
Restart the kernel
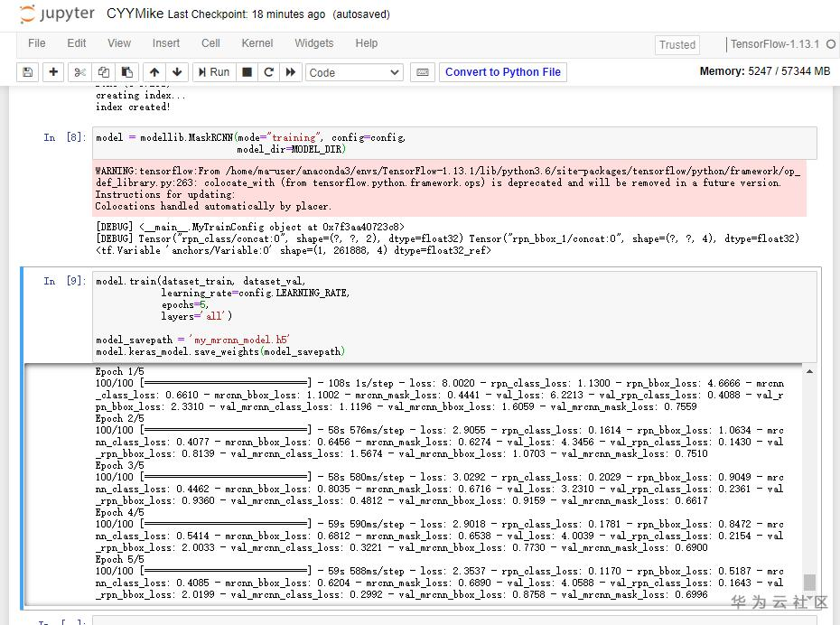(269, 72)
